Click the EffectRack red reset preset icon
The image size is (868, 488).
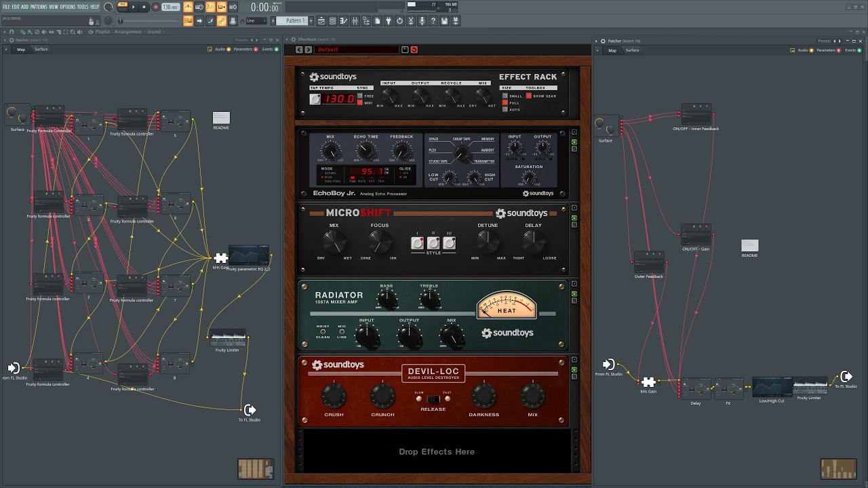click(x=414, y=49)
